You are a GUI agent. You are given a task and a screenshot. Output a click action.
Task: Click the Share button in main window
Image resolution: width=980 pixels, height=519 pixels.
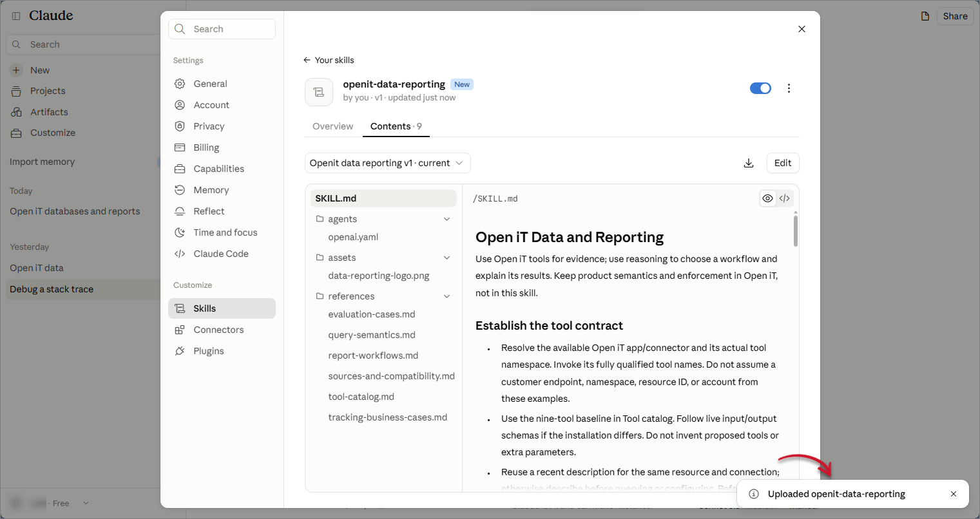coord(955,16)
